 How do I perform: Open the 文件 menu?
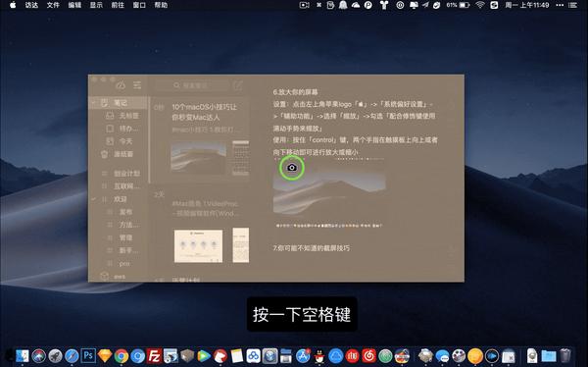(x=53, y=5)
